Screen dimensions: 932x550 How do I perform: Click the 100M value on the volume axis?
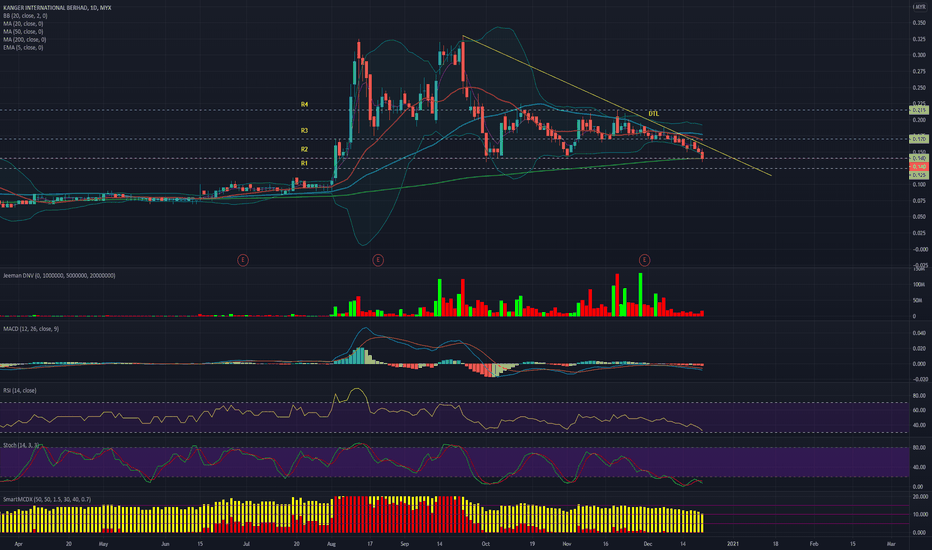[x=918, y=284]
